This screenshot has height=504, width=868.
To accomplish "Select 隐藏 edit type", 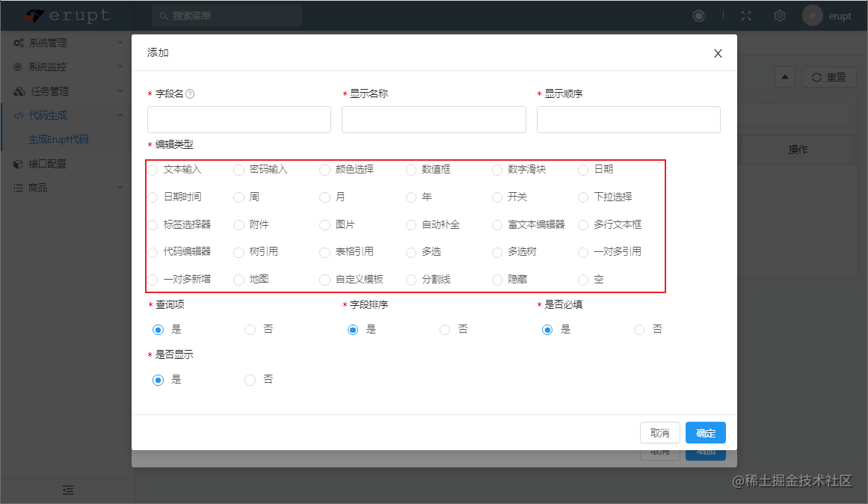I will click(x=497, y=280).
